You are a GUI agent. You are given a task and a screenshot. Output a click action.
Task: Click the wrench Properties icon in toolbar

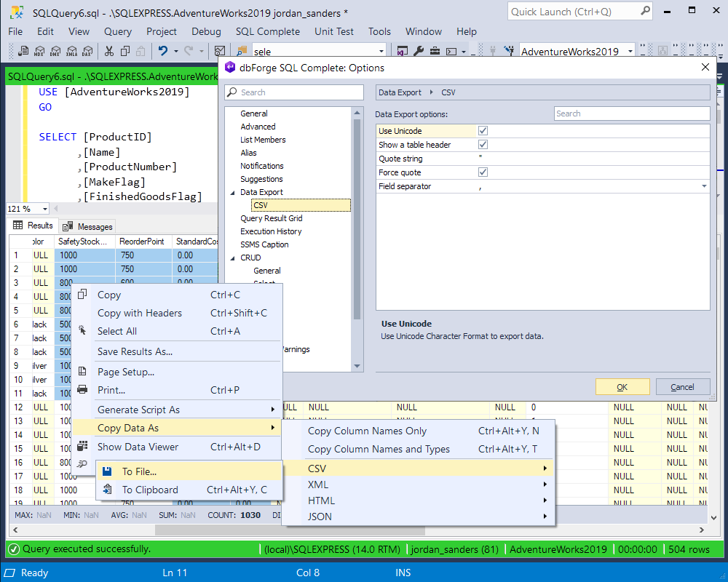[419, 51]
